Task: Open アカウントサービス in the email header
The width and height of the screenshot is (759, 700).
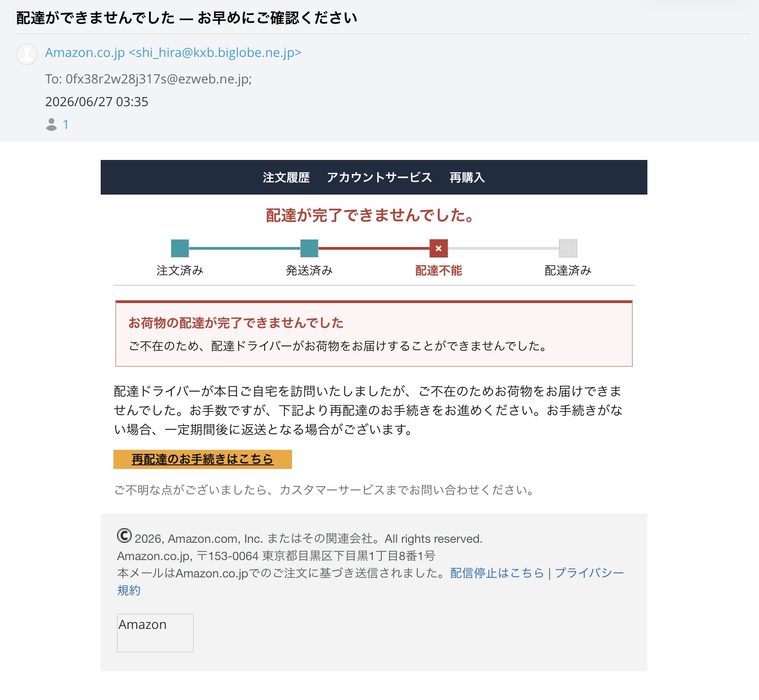Action: 379,177
